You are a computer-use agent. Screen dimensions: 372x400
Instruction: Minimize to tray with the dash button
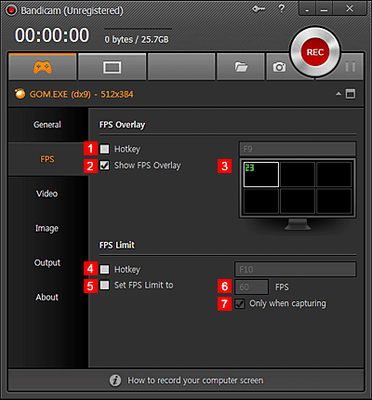307,9
